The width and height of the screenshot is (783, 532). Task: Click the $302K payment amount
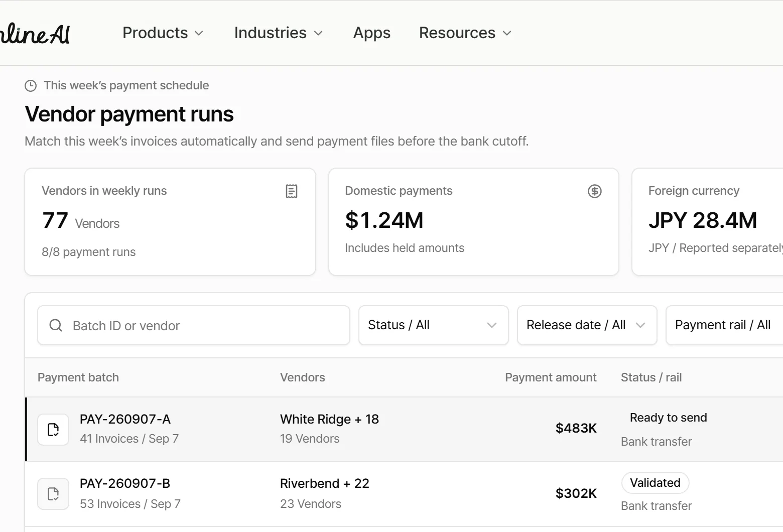point(576,493)
